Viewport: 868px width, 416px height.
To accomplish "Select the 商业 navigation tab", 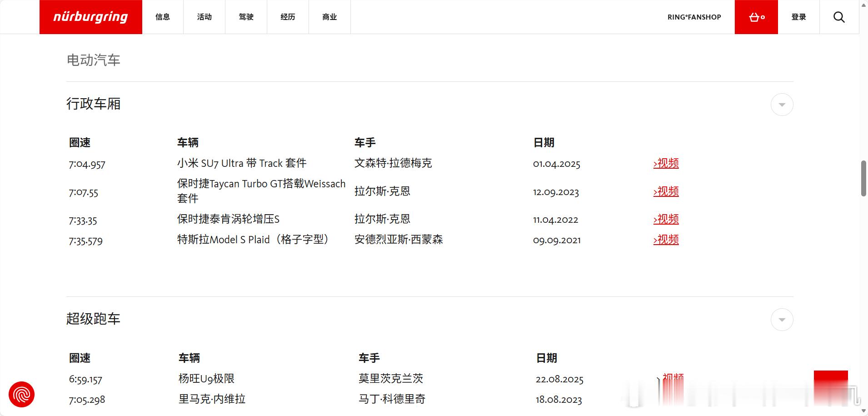I will [x=329, y=17].
